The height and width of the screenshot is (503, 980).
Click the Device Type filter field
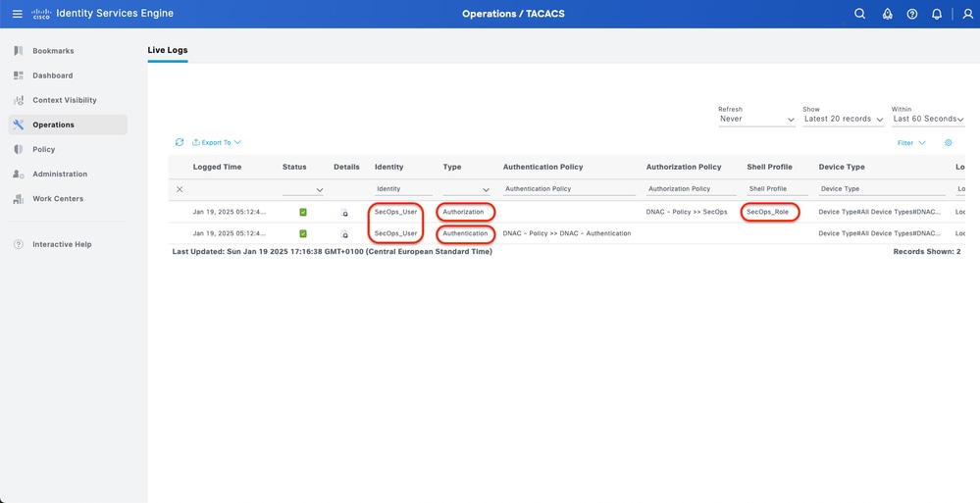(882, 188)
